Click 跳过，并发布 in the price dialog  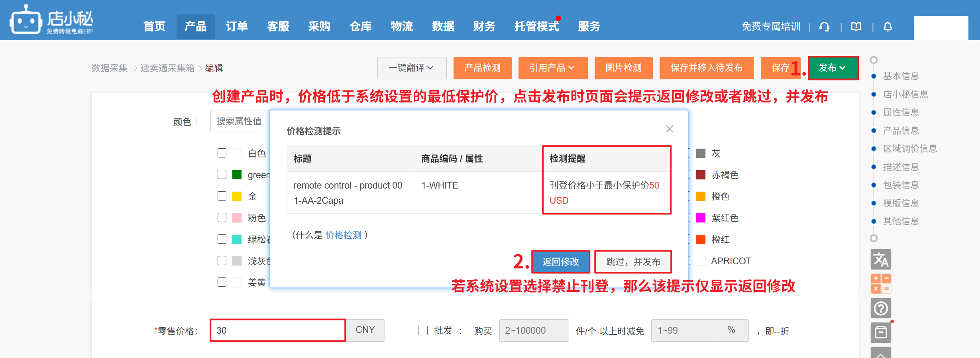pyautogui.click(x=633, y=262)
